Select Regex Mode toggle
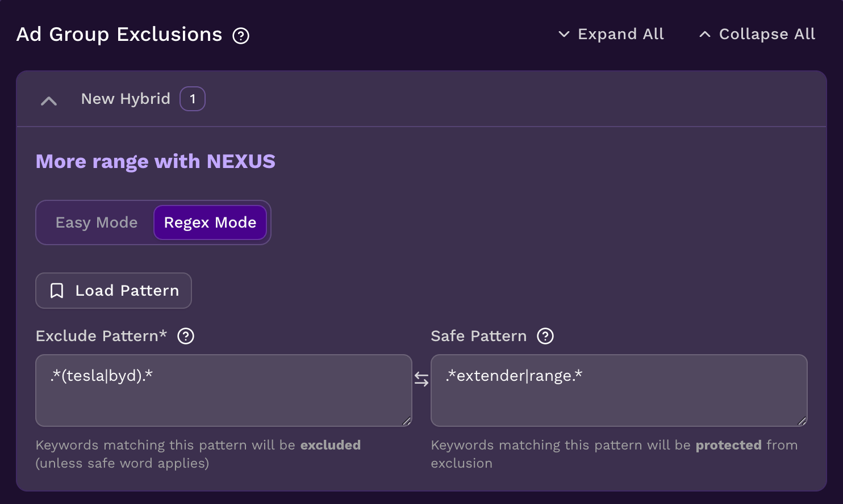 coord(210,222)
